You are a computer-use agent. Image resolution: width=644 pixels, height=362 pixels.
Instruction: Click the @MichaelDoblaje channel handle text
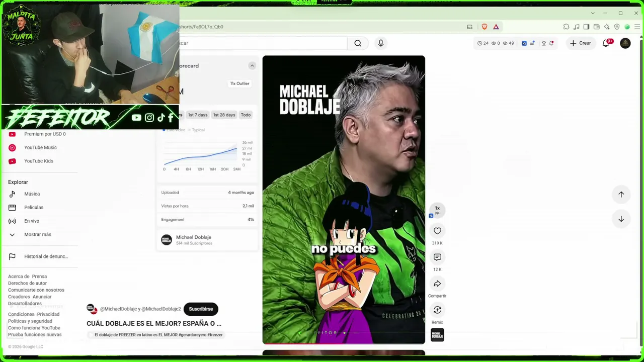click(x=119, y=309)
